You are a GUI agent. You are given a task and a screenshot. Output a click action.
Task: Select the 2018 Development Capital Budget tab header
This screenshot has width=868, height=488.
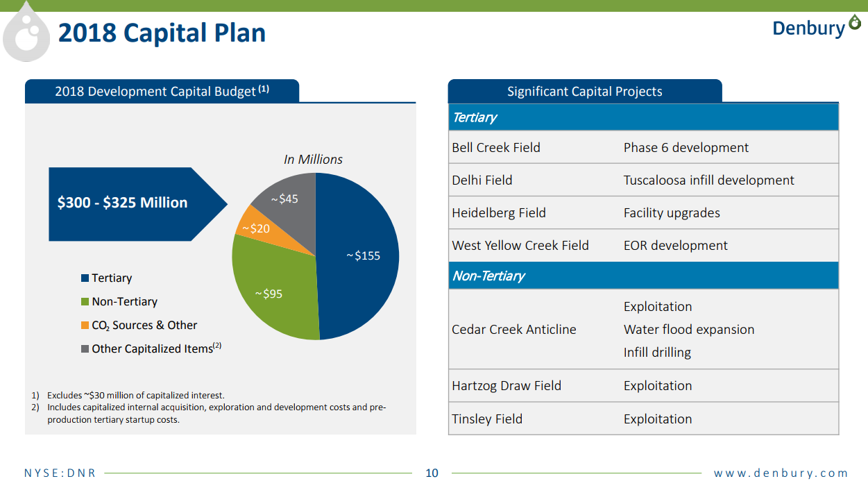[162, 91]
